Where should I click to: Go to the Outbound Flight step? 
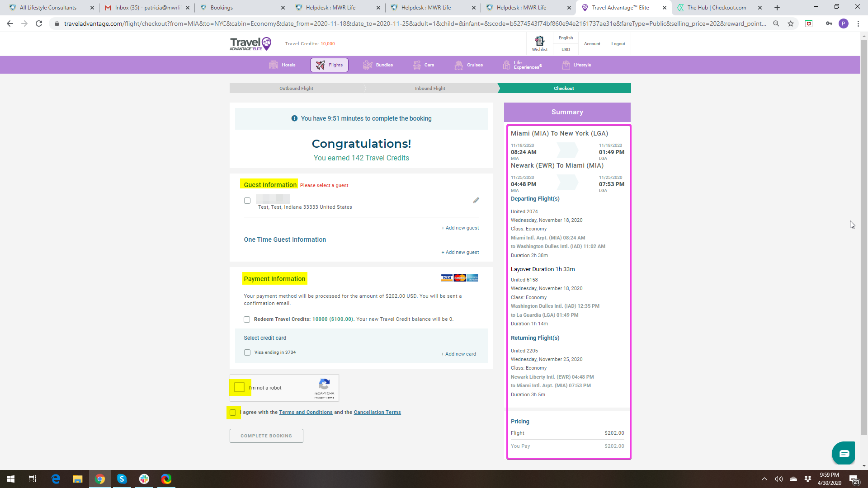[x=296, y=89]
